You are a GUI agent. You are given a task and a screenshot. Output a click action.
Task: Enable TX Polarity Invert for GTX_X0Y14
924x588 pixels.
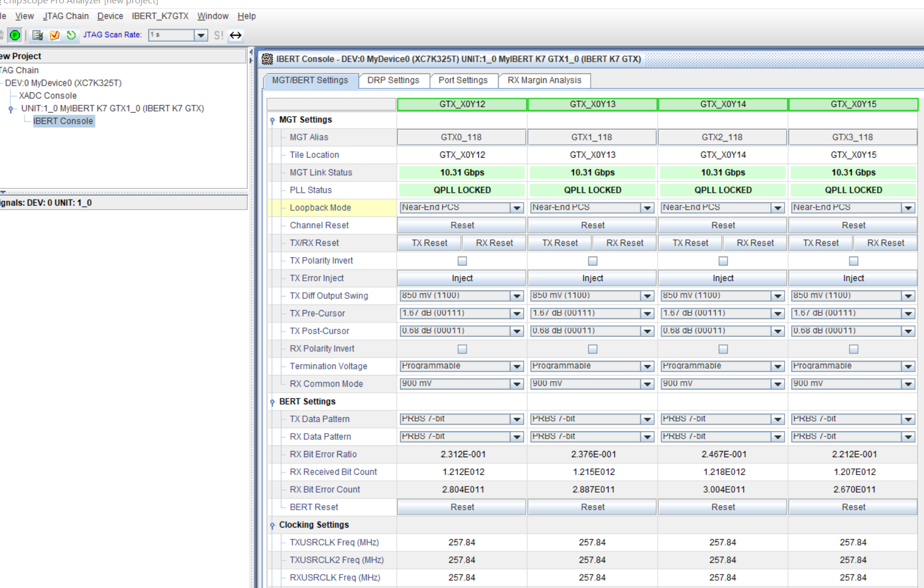point(723,261)
